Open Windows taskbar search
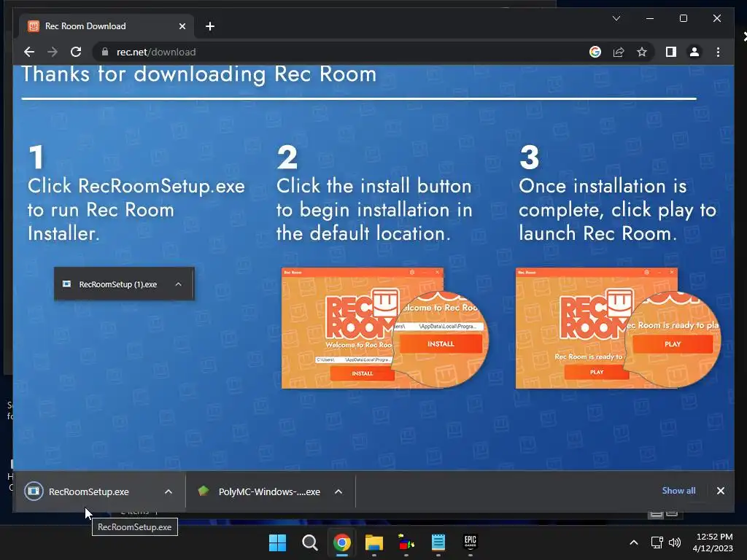This screenshot has height=560, width=747. pos(309,542)
